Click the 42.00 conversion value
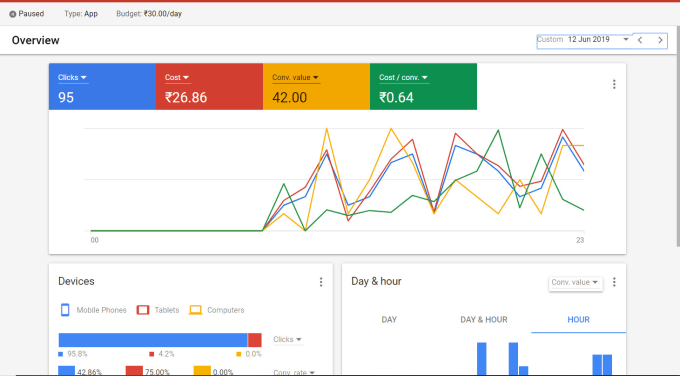Screen dimensions: 680x376 [x=289, y=98]
